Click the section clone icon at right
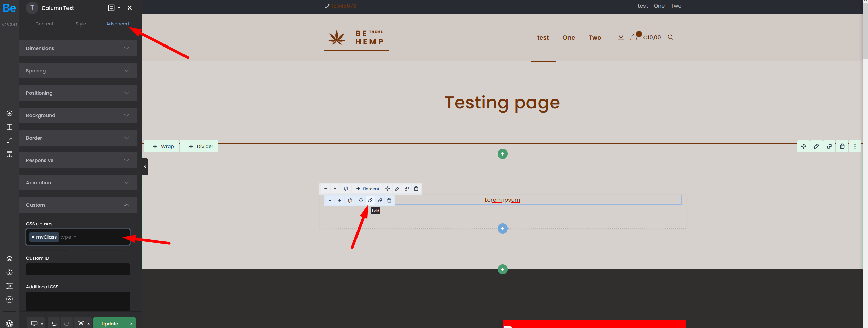 (829, 146)
